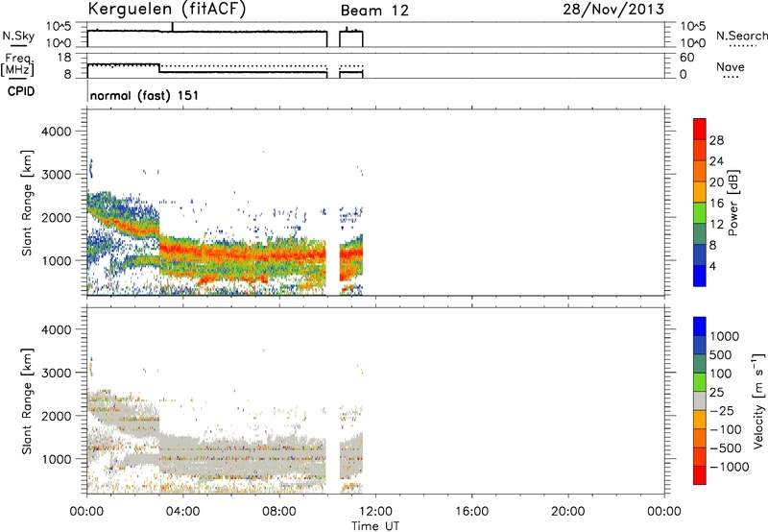Image resolution: width=768 pixels, height=532 pixels.
Task: Click the 'Slant Range [km]' label of velocity panel
Action: click(27, 401)
